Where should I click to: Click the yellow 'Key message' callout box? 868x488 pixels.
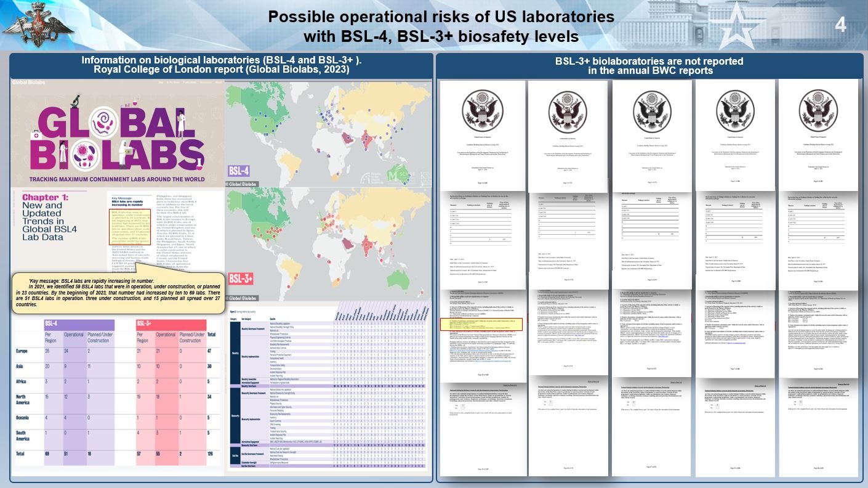[x=118, y=293]
